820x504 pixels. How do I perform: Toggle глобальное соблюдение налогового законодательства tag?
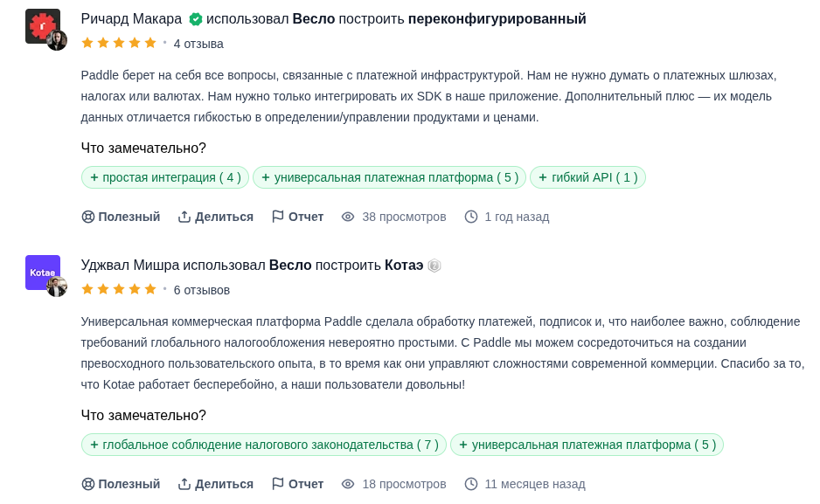263,445
